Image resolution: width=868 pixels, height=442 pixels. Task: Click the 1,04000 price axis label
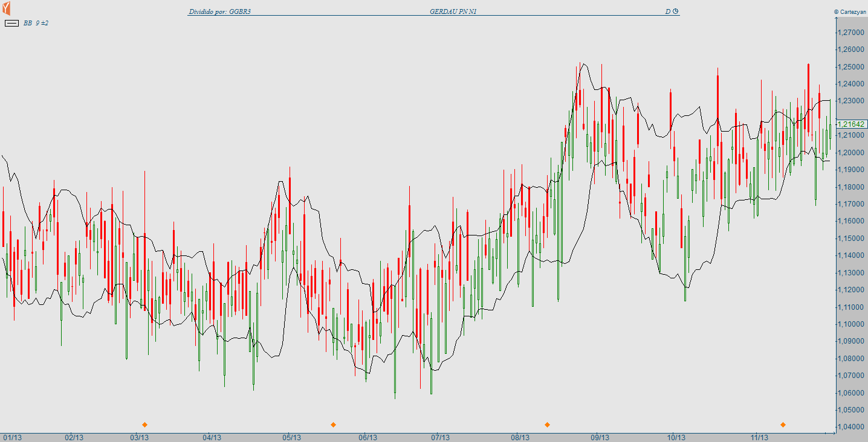click(850, 427)
